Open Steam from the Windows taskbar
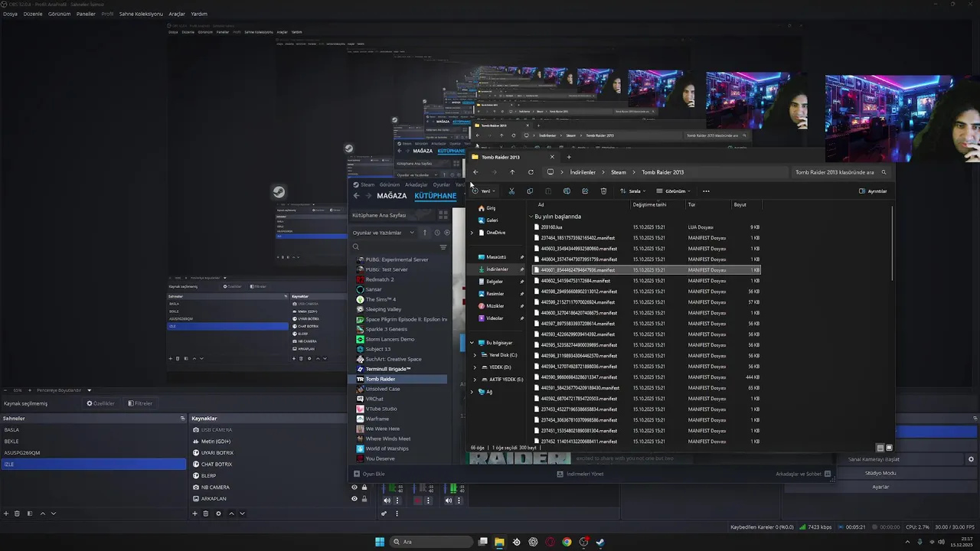The image size is (980, 551). [600, 542]
